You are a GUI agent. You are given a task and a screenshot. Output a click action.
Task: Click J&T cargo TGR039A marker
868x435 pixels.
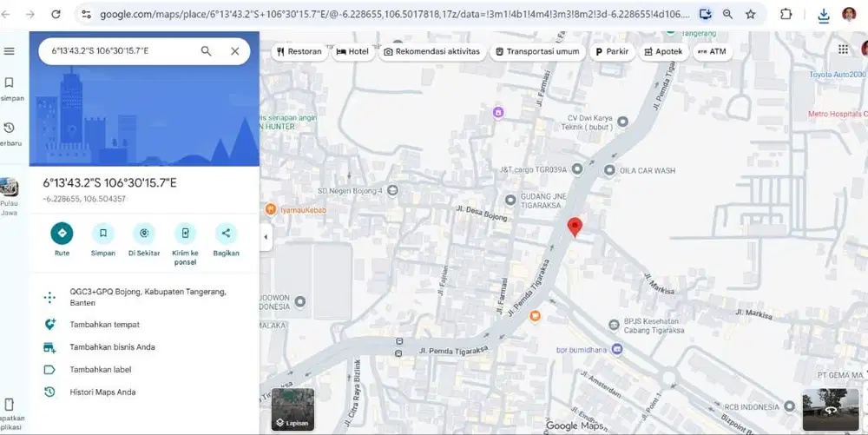577,169
